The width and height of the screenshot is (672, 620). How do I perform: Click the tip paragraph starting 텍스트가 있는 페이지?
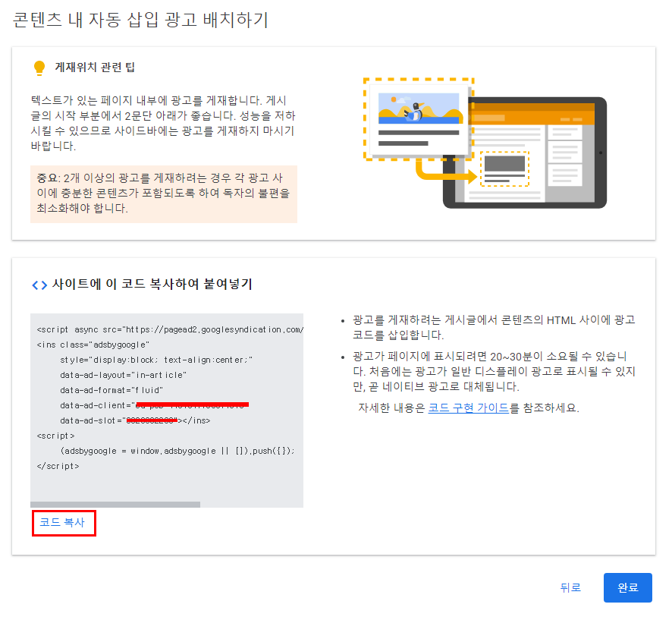(163, 123)
